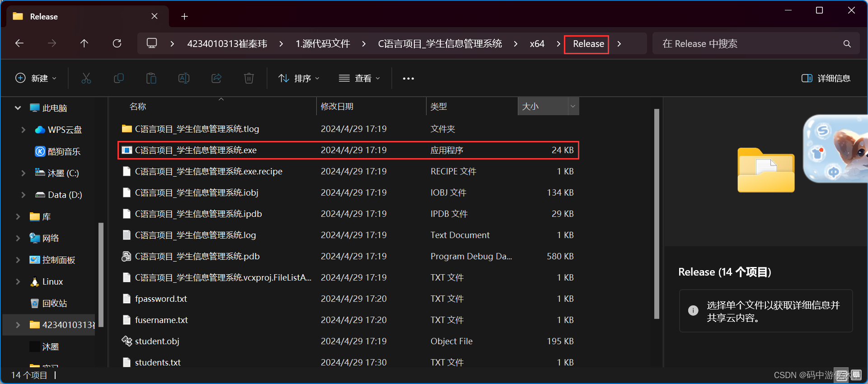This screenshot has width=868, height=384.
Task: Toggle the 详细信息 details pane
Action: (x=826, y=78)
